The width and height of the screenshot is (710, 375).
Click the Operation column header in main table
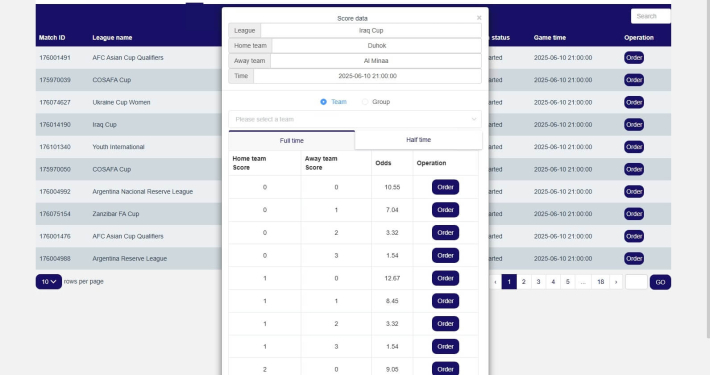click(x=638, y=38)
